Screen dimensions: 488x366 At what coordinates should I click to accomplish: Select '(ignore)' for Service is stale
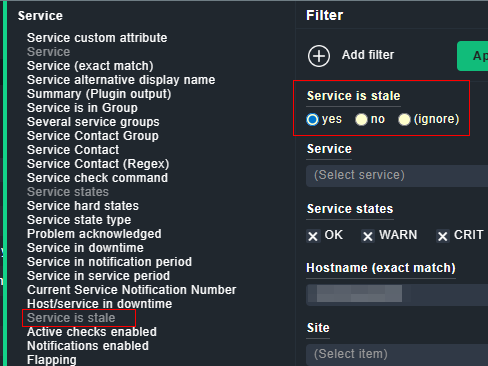(404, 119)
